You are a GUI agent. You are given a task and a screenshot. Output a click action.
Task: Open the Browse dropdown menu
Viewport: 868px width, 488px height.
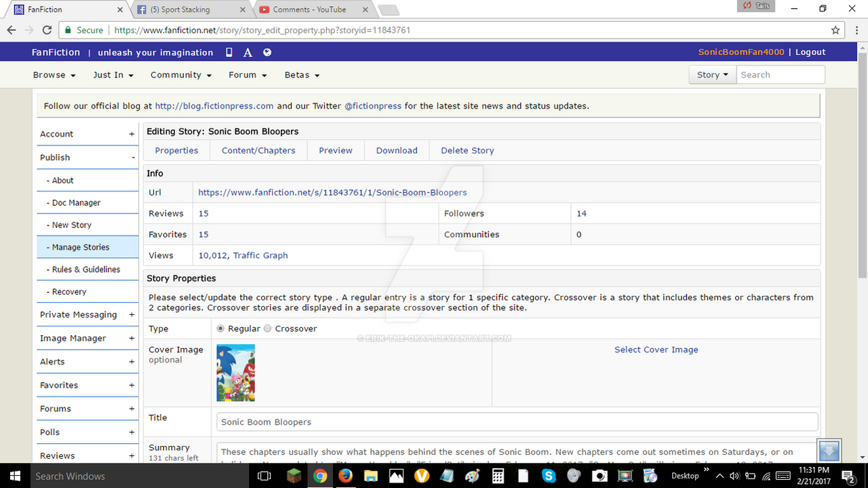click(54, 75)
